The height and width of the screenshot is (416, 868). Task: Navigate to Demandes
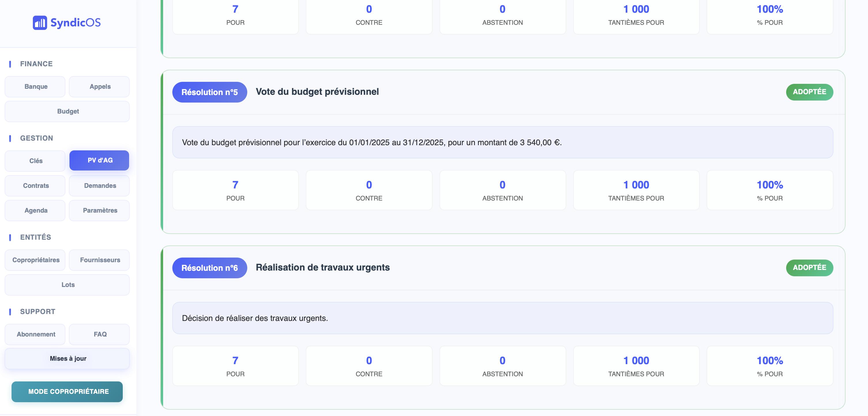point(100,186)
